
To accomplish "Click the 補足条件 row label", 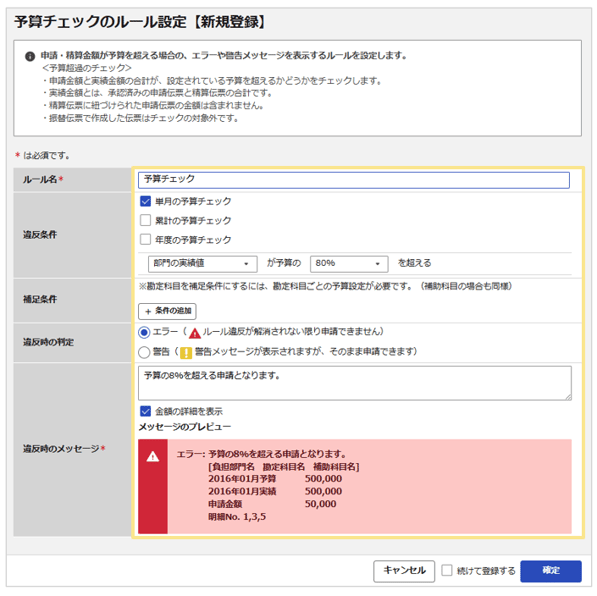I will click(40, 299).
